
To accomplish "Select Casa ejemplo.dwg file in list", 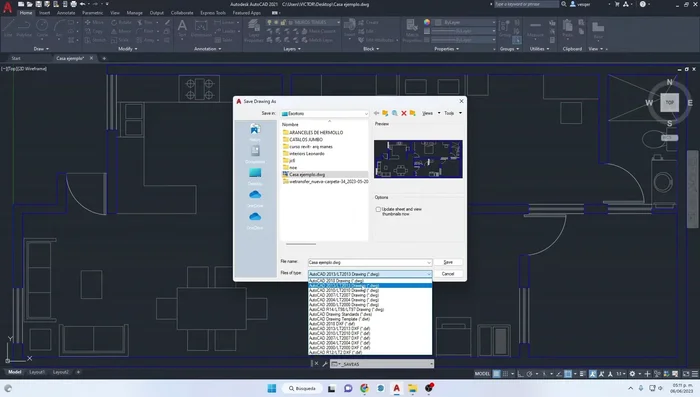I will pyautogui.click(x=325, y=175).
